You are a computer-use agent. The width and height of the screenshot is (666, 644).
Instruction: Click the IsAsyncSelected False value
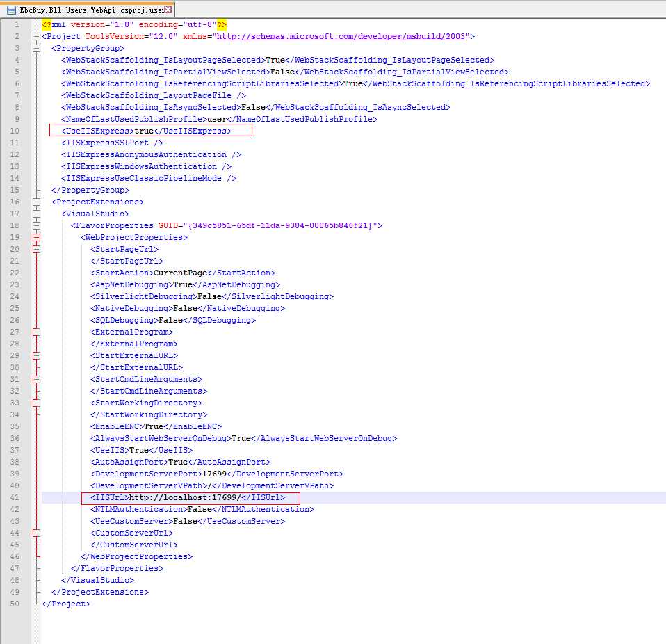(253, 108)
